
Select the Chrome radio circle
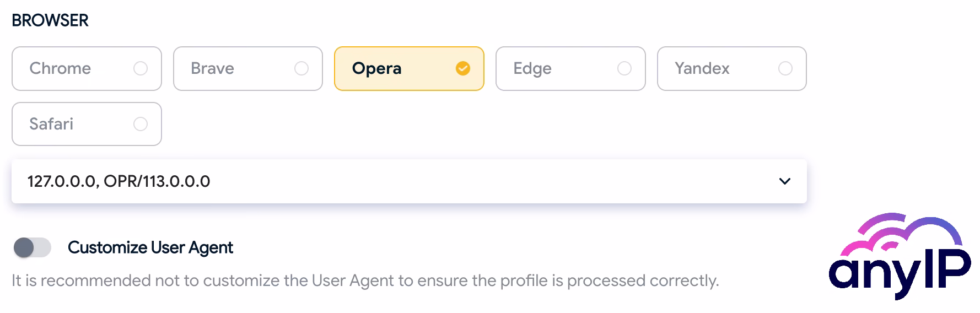coord(141,68)
